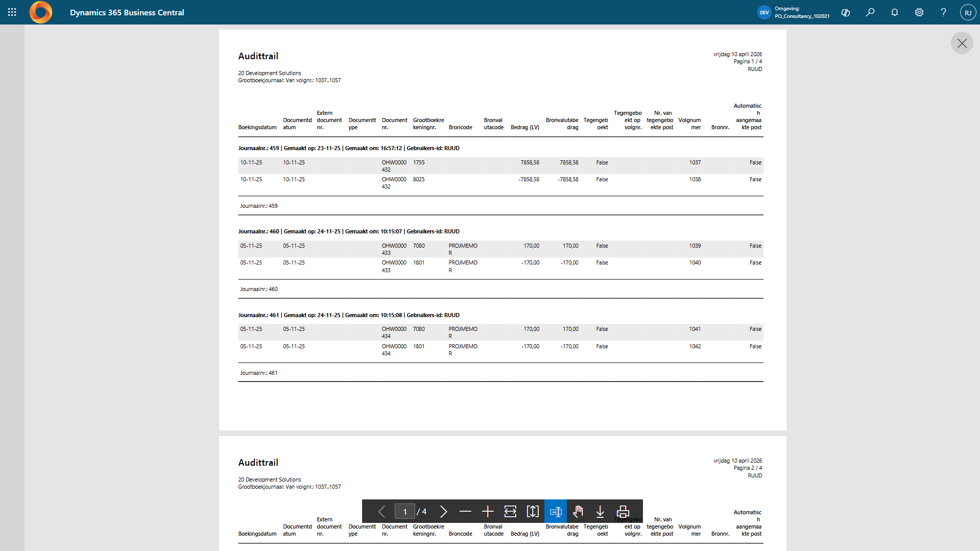Open the Copilot icon in header
This screenshot has width=980, height=551.
(846, 12)
